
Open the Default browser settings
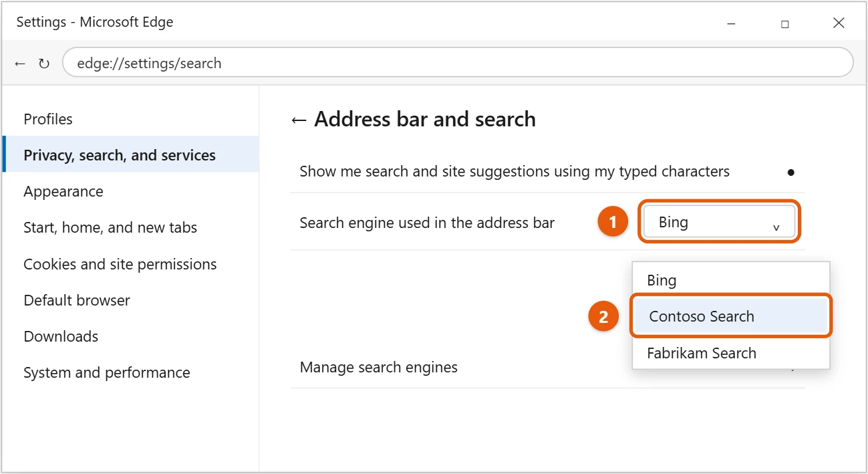131,300
